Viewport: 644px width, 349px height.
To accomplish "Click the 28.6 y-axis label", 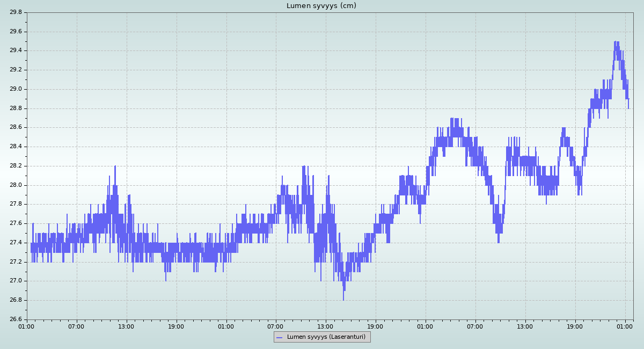I will [x=16, y=128].
